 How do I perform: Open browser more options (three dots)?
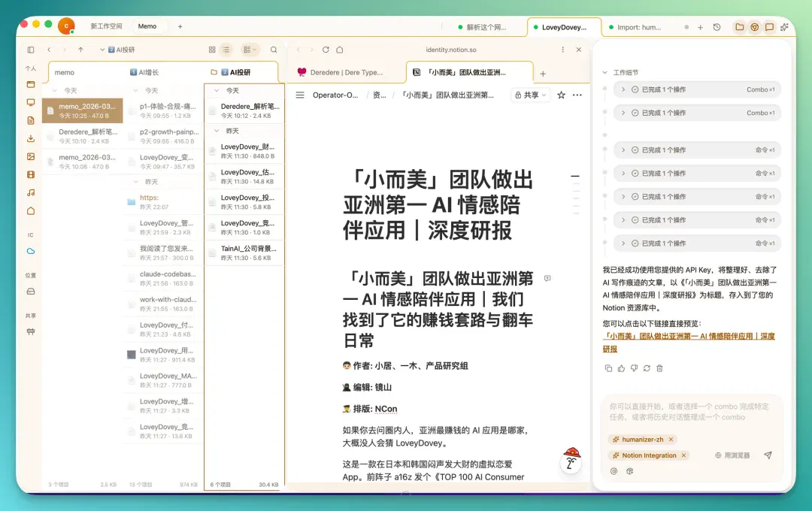(562, 50)
